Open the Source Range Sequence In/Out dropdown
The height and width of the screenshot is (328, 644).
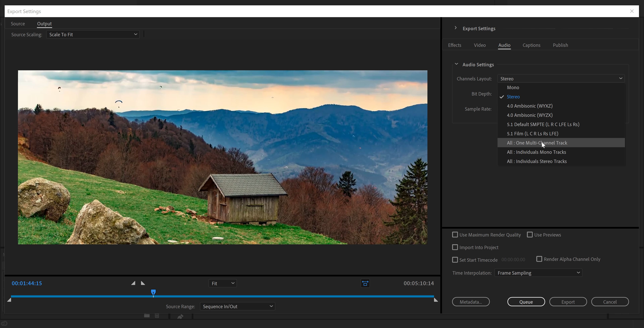tap(237, 306)
